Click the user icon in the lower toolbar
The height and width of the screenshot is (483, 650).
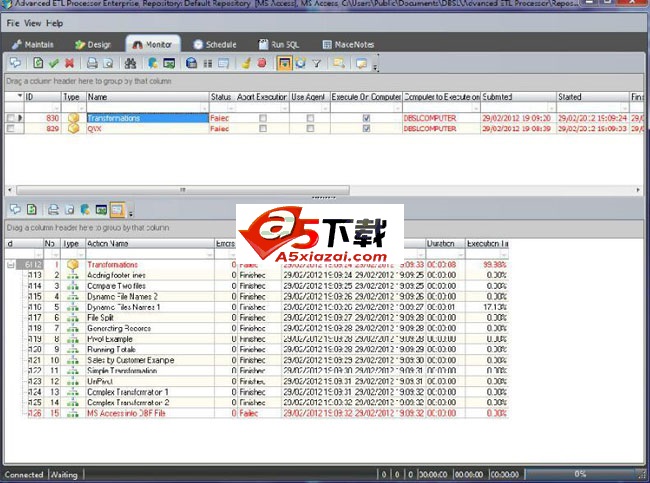(85, 209)
